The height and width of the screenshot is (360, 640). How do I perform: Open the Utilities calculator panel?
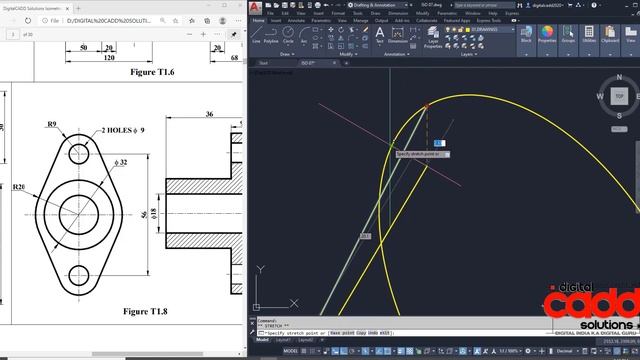click(589, 34)
